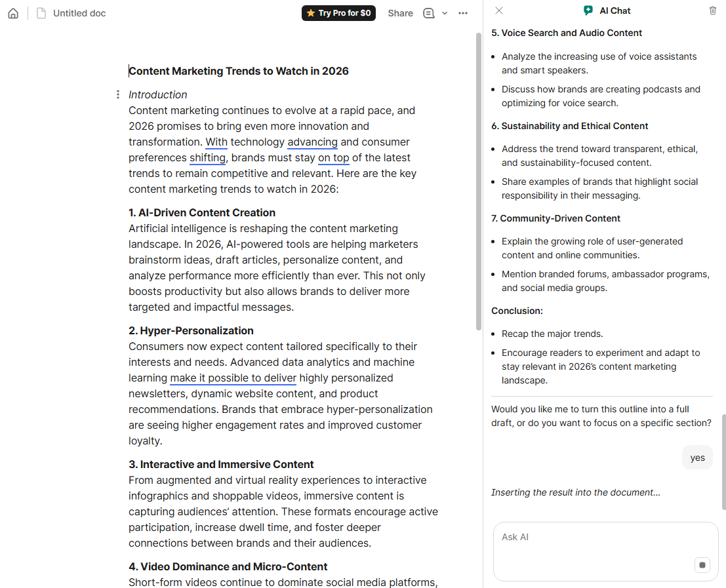Place cursor in the document title heading
Viewport: 726px width, 588px height.
coord(238,71)
